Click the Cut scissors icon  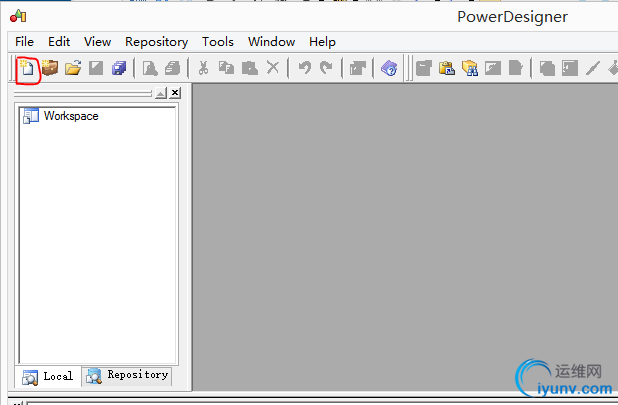pyautogui.click(x=203, y=68)
